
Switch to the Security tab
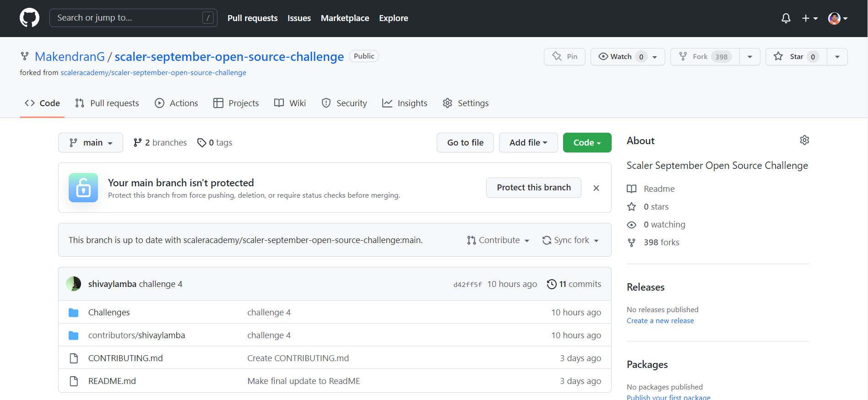tap(344, 103)
